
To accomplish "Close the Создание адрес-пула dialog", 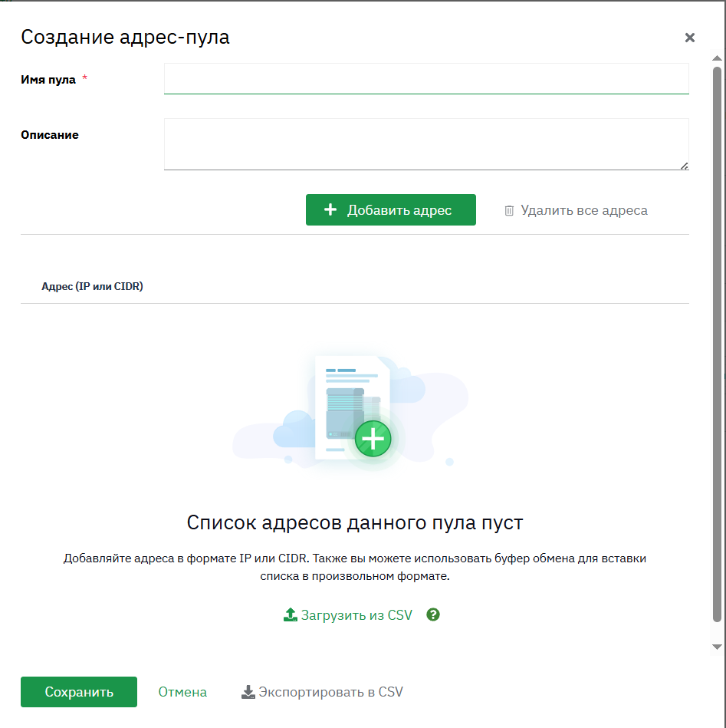I will tap(690, 38).
